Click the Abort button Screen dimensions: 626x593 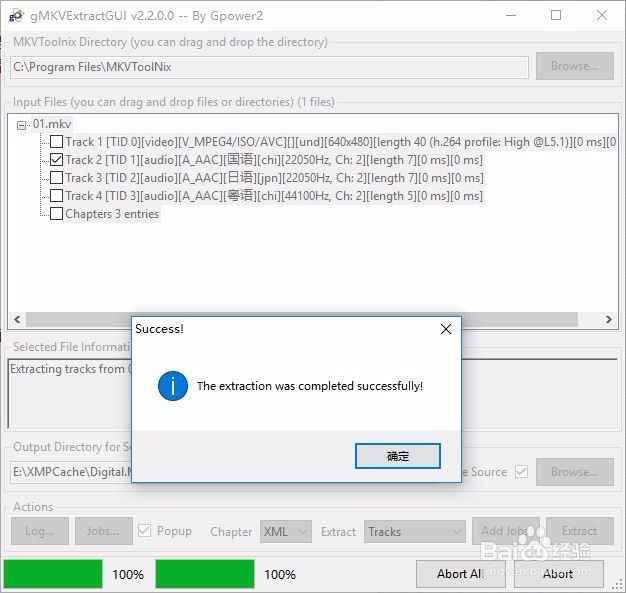tap(559, 574)
